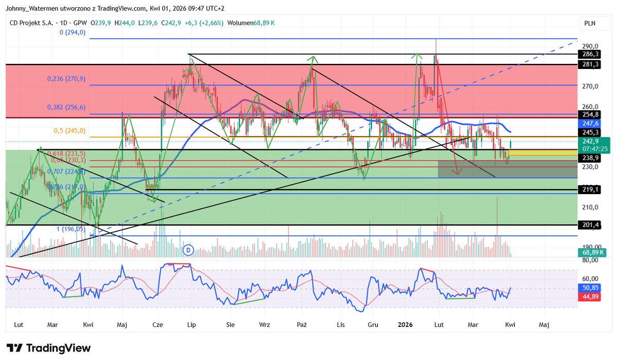Click the 286,3 price axis label

pos(590,54)
